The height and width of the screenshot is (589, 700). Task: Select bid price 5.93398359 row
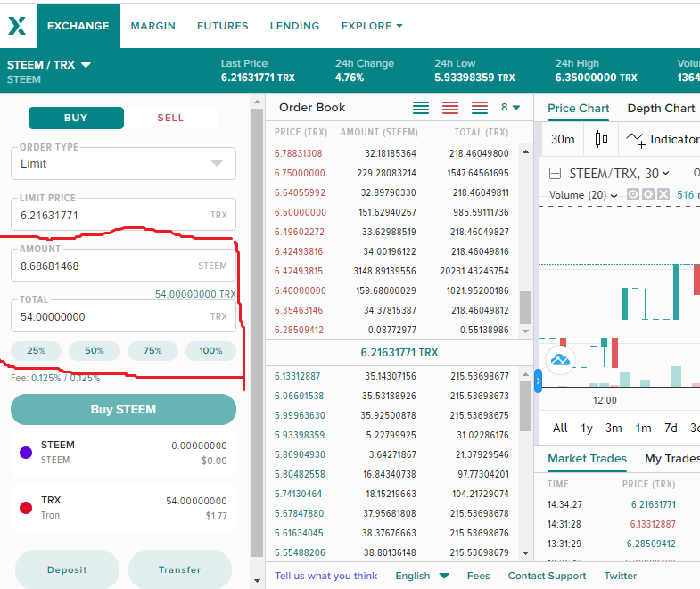pyautogui.click(x=391, y=435)
